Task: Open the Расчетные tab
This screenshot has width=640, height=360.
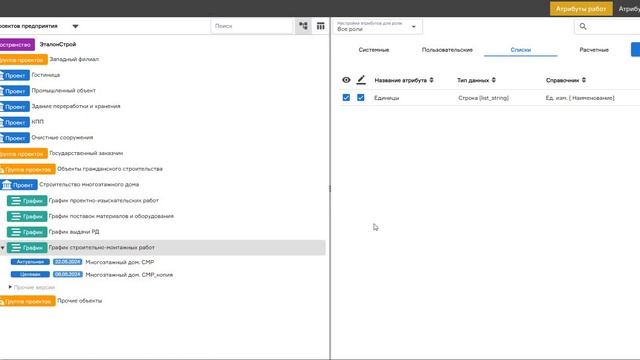Action: pyautogui.click(x=594, y=50)
